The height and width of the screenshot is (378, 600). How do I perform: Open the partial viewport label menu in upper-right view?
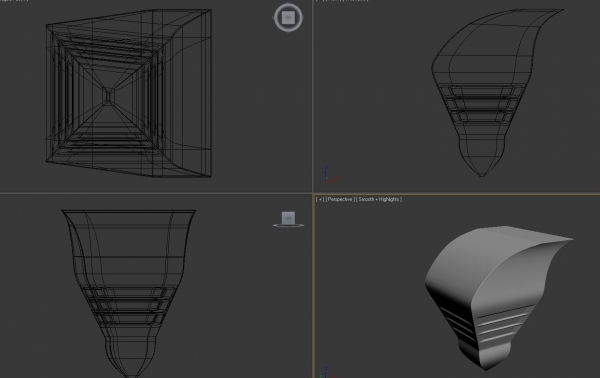pos(342,1)
